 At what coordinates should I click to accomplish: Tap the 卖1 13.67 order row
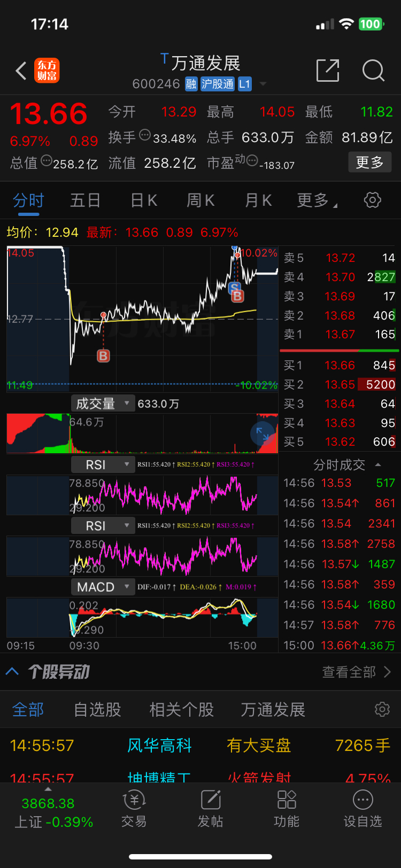tap(340, 334)
